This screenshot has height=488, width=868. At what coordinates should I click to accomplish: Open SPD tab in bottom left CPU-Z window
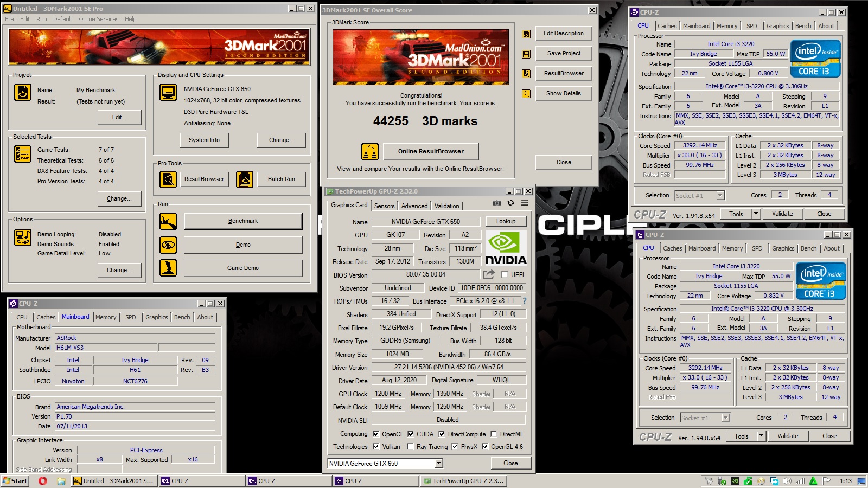click(x=131, y=317)
